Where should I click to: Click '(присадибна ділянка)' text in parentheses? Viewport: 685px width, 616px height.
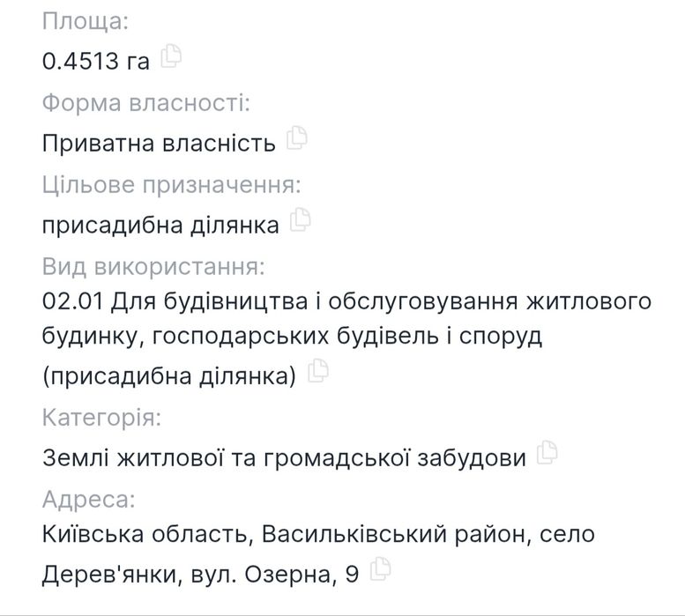click(x=168, y=377)
